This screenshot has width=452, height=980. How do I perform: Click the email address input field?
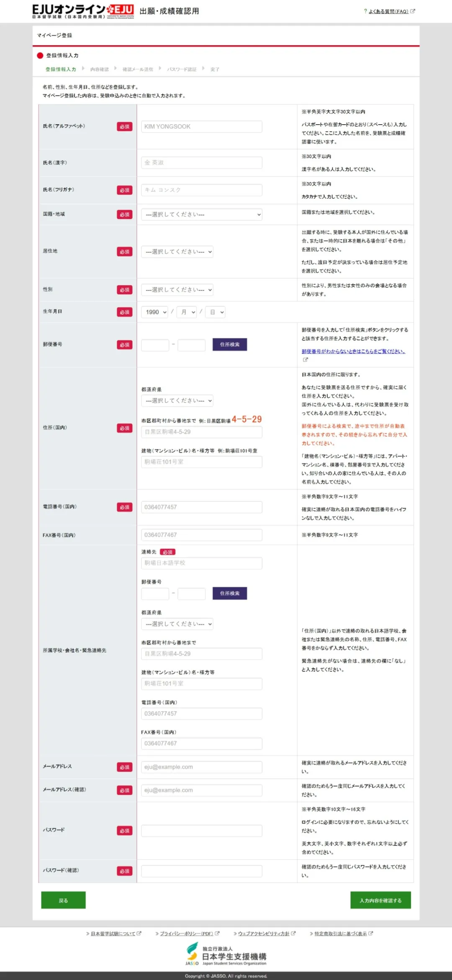click(x=202, y=767)
